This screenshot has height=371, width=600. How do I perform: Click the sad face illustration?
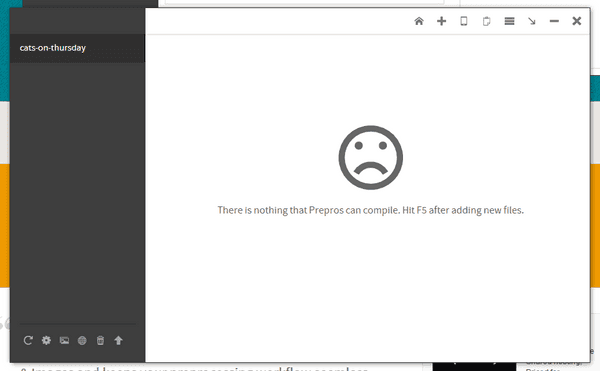370,157
